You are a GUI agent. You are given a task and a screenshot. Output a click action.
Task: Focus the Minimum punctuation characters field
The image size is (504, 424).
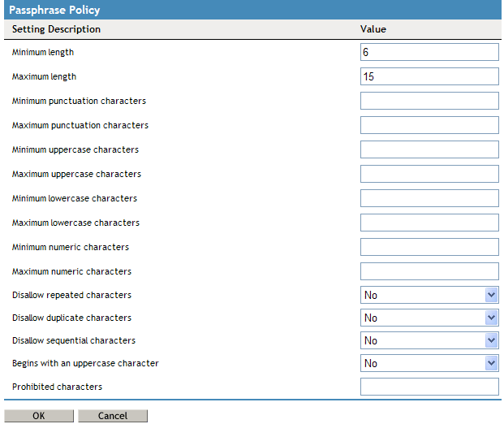[429, 101]
